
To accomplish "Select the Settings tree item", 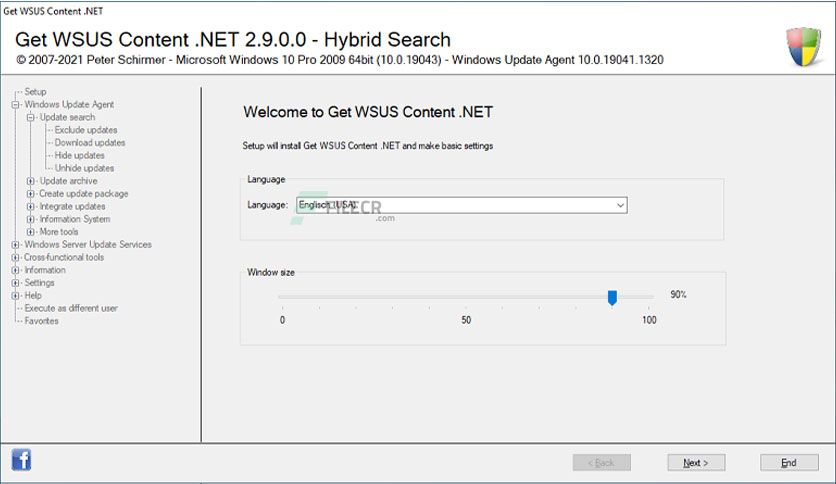I will pyautogui.click(x=39, y=283).
